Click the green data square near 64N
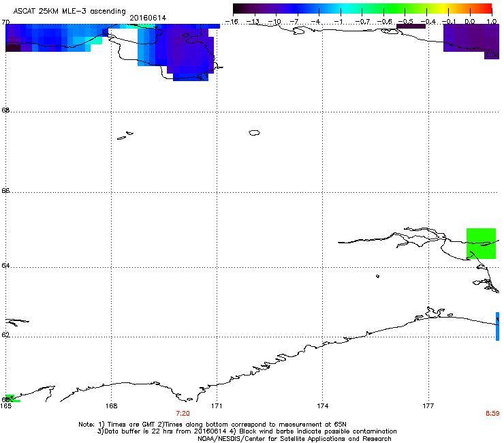 coord(481,243)
